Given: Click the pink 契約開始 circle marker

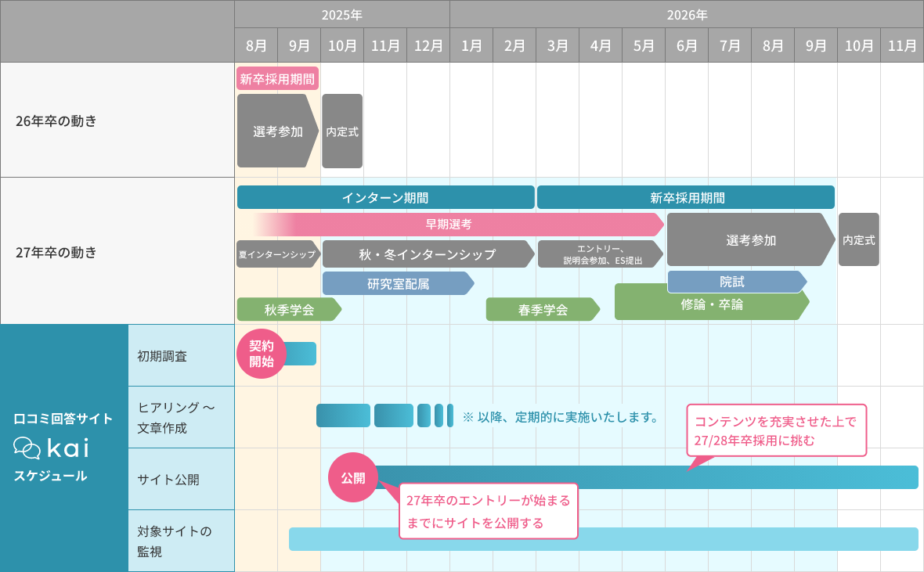Looking at the screenshot, I should (x=262, y=354).
